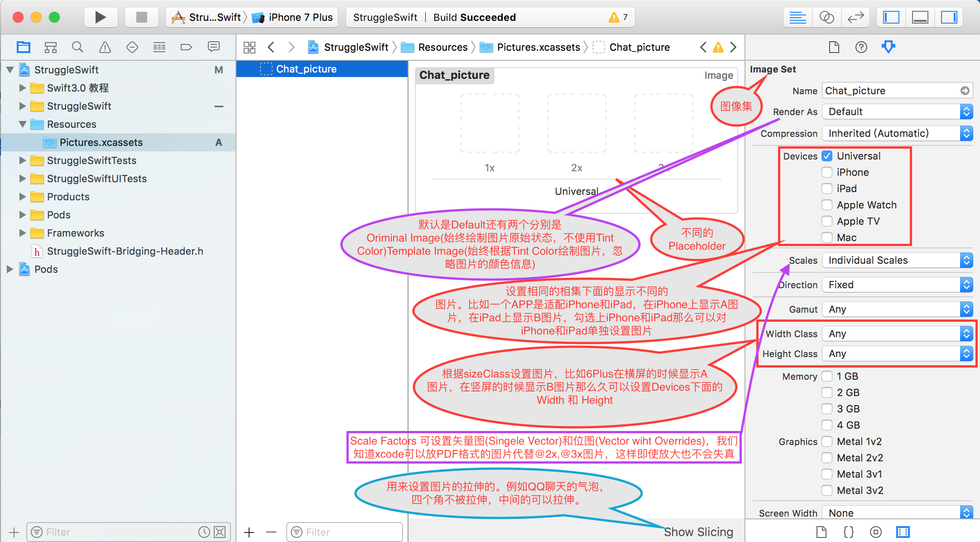Open the File Template library
The height and width of the screenshot is (542, 980).
[821, 532]
